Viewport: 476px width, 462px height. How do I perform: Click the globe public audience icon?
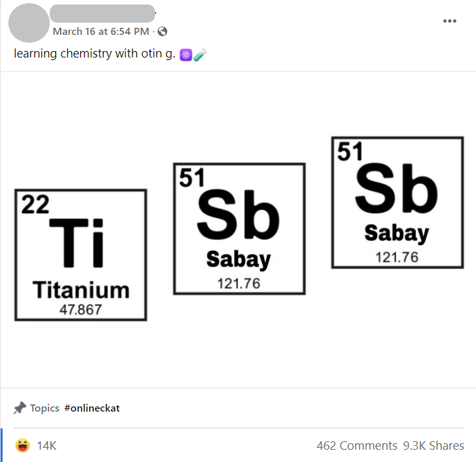click(x=162, y=31)
